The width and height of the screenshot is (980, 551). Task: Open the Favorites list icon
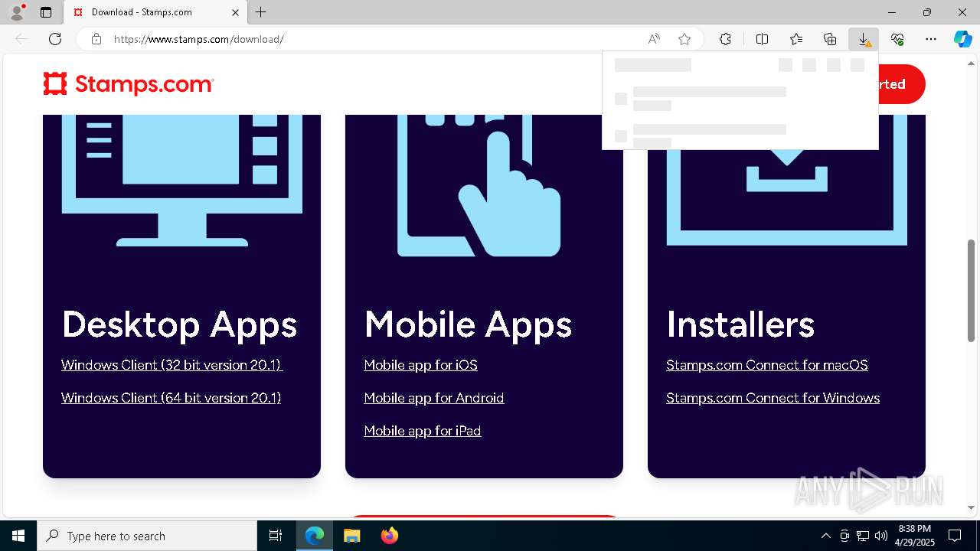click(796, 39)
